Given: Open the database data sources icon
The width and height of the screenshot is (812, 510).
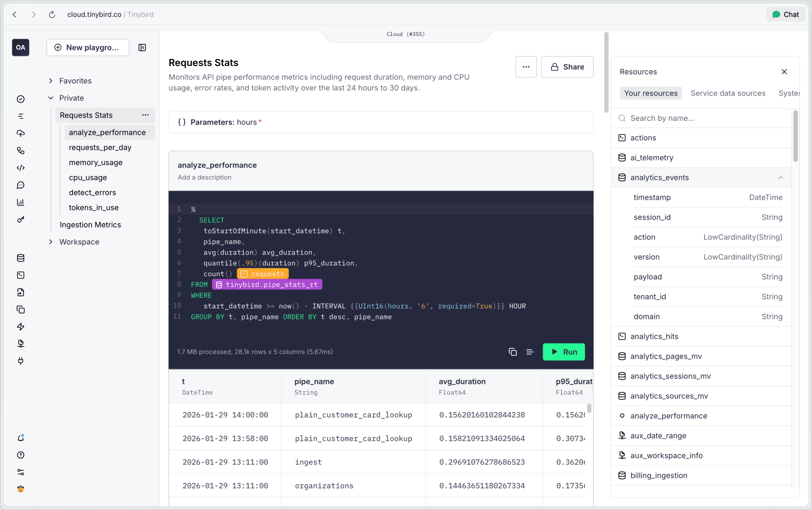Looking at the screenshot, I should coord(20,258).
